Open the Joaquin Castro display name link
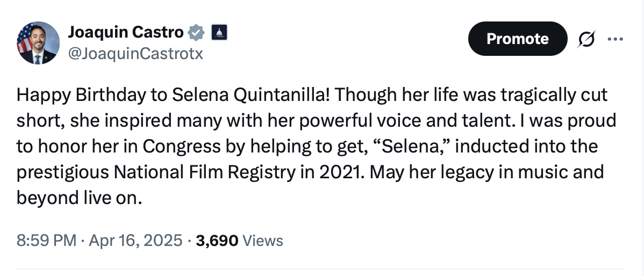Screen dimensions: 644x276 click(126, 33)
